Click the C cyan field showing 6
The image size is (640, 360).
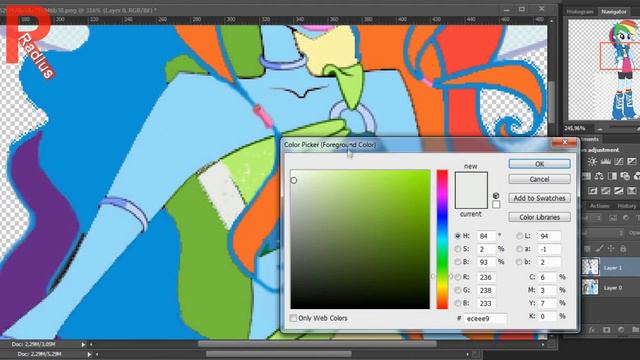(547, 277)
